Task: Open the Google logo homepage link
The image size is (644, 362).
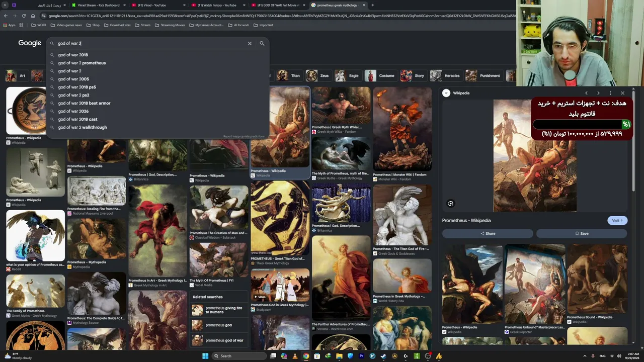Action: click(30, 43)
